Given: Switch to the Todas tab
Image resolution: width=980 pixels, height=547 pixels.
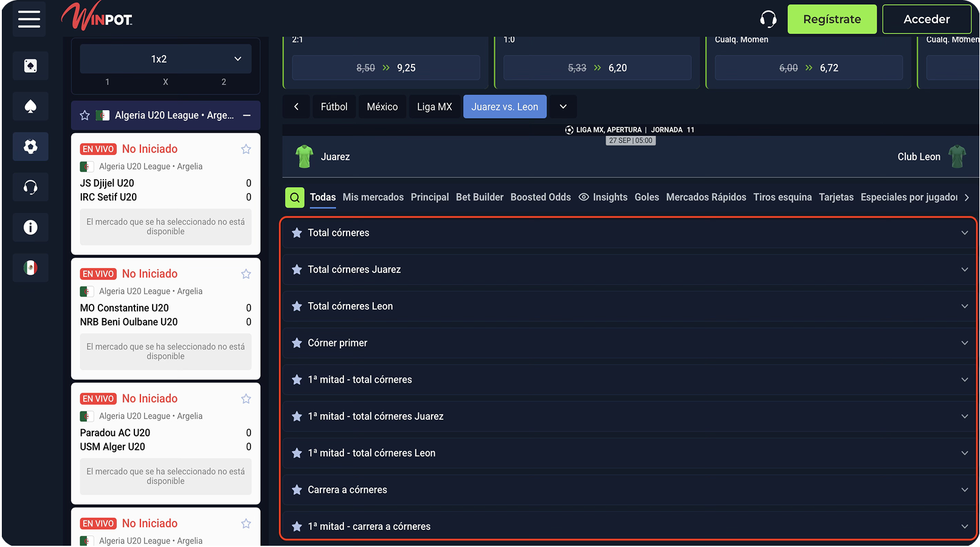Looking at the screenshot, I should pyautogui.click(x=323, y=198).
